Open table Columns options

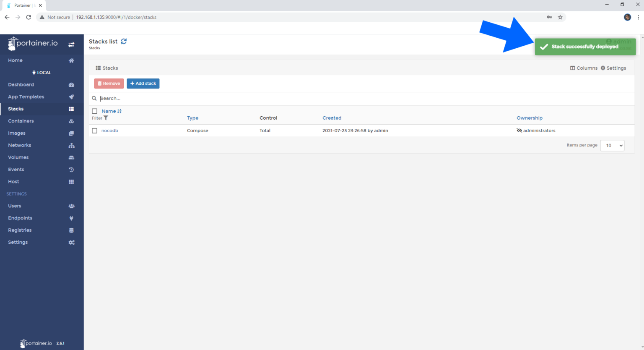point(584,68)
